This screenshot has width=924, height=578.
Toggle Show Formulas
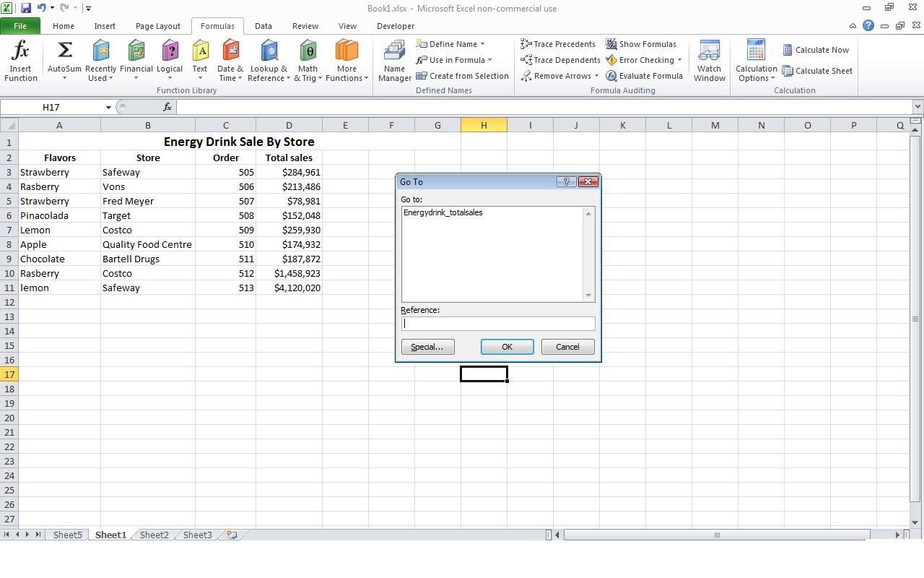[x=641, y=43]
